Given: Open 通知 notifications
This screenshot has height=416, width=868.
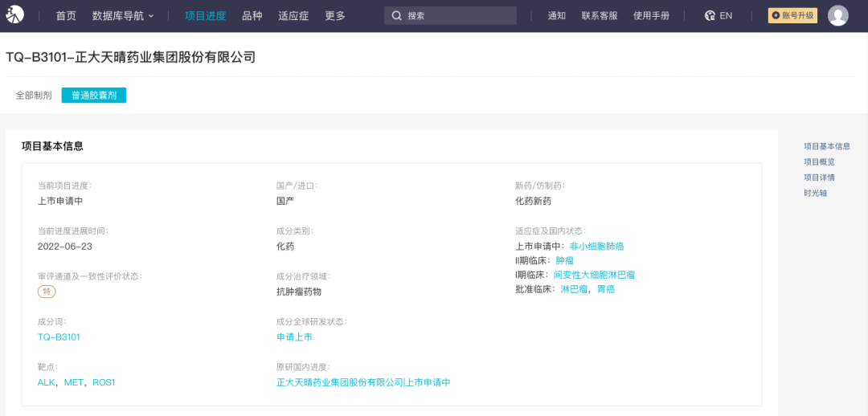Looking at the screenshot, I should 556,16.
